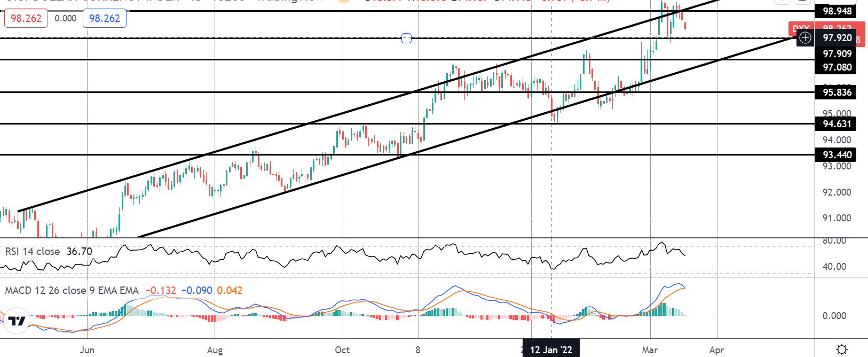
Task: Click the 94.631 price line label
Action: pos(837,124)
